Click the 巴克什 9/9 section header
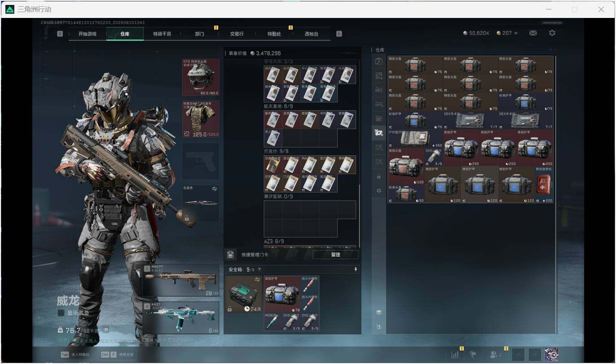616x364 pixels. 277,151
